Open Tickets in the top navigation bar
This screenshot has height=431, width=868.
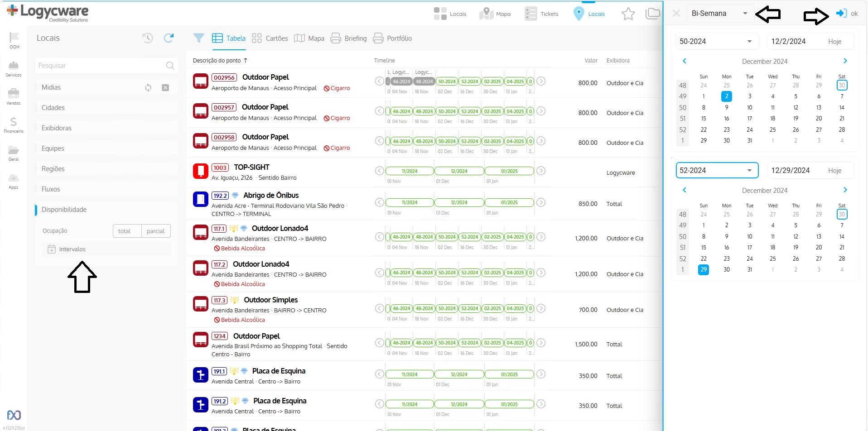click(x=541, y=14)
